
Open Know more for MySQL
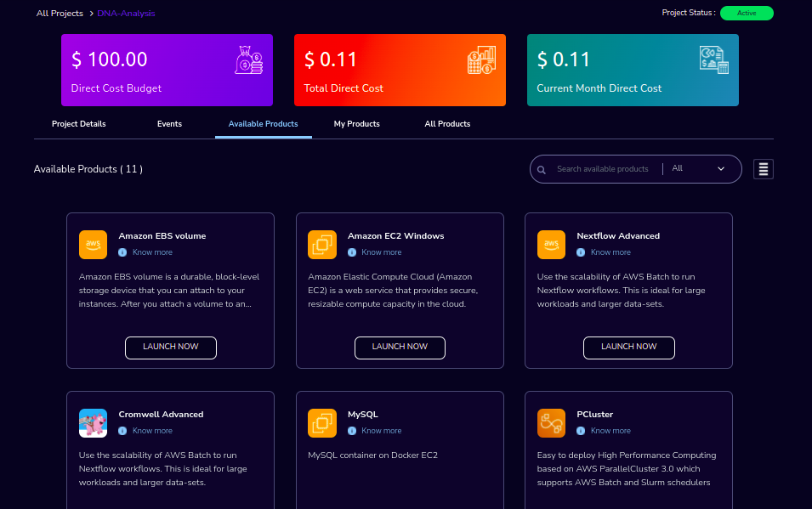tap(382, 431)
